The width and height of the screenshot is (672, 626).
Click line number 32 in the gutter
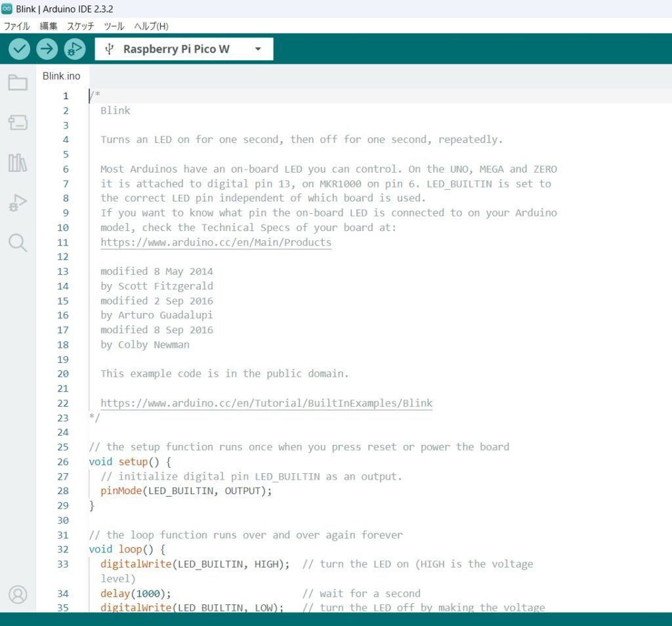(x=63, y=549)
